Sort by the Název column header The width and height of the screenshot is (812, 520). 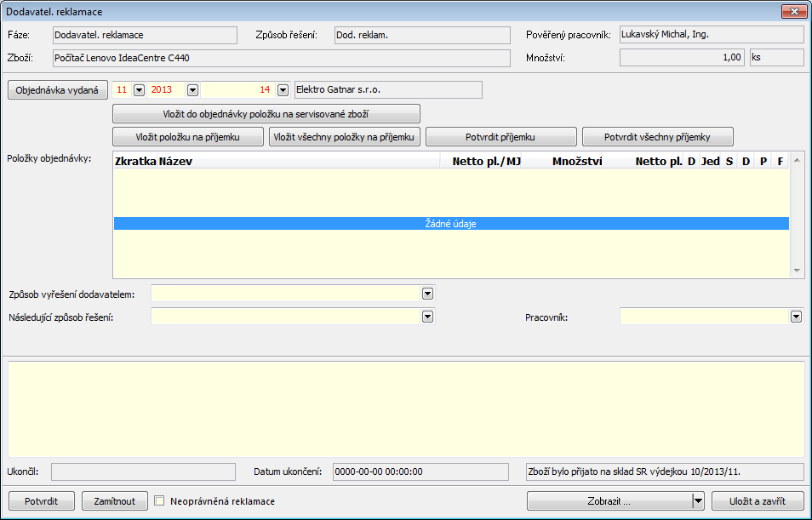click(298, 161)
